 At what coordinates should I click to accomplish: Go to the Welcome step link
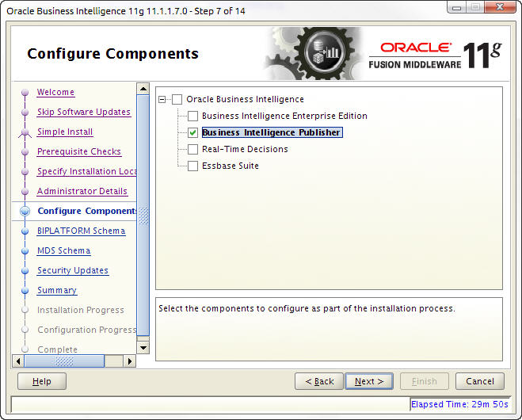55,92
